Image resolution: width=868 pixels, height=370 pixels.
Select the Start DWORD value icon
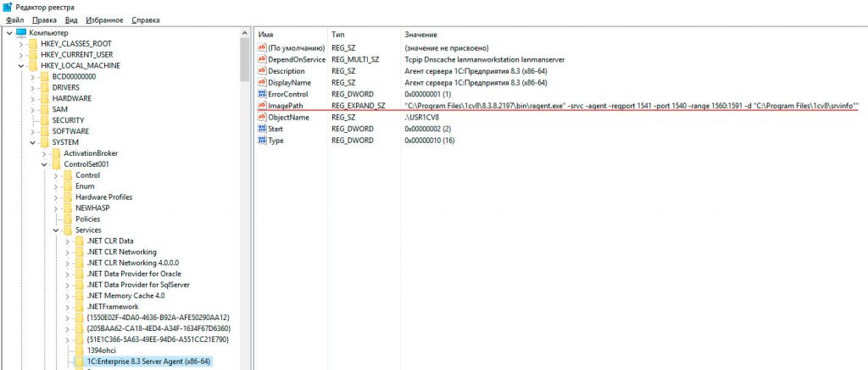point(262,129)
